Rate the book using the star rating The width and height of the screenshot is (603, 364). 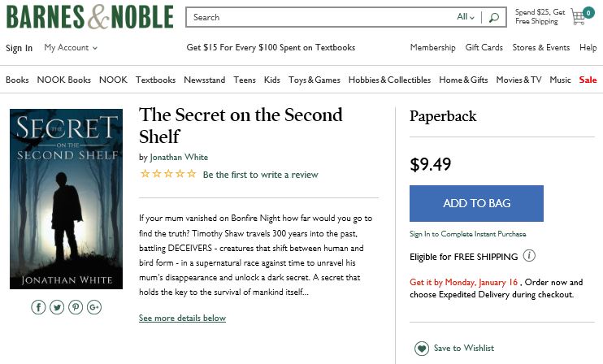click(168, 174)
